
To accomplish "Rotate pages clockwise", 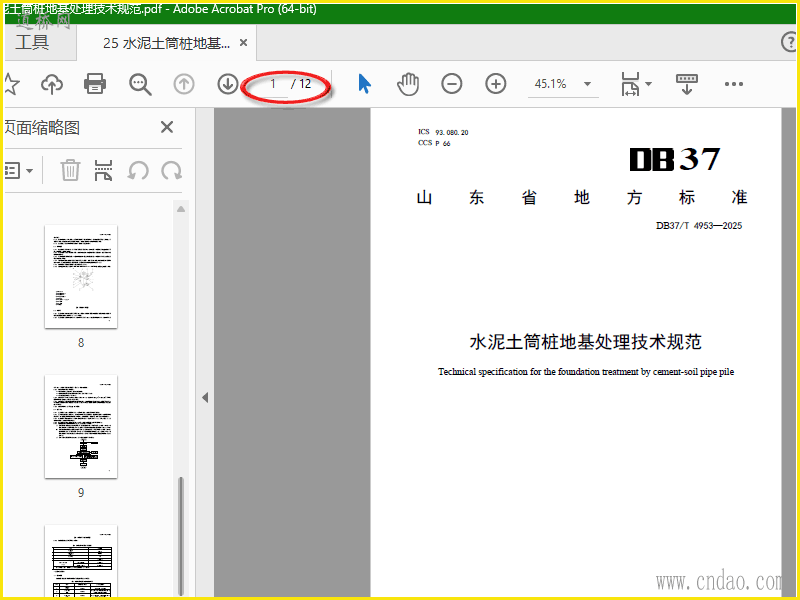I will click(171, 170).
